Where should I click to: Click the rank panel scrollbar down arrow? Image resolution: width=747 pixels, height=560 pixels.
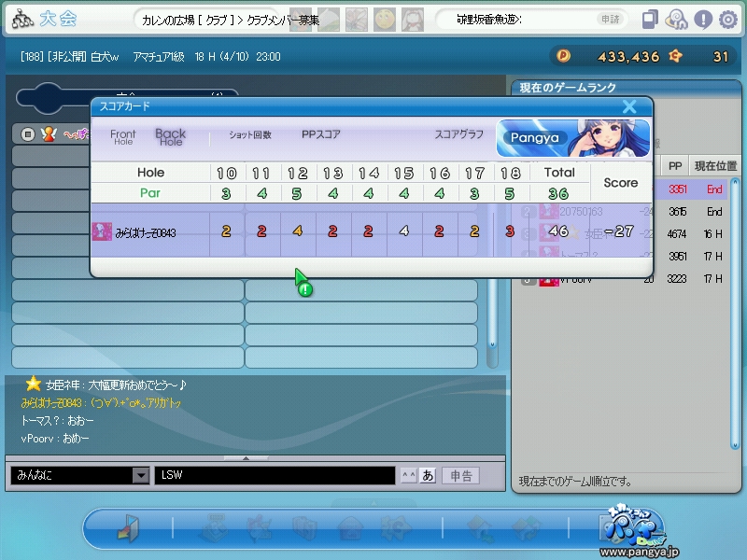[x=735, y=445]
